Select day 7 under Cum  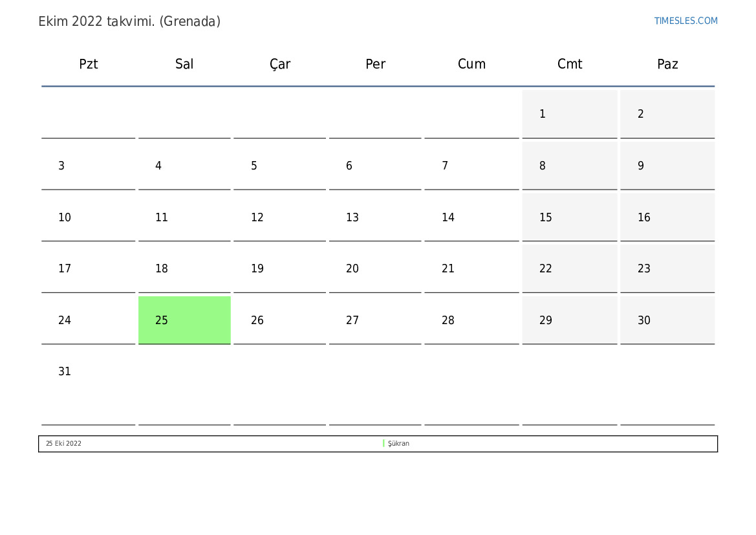471,166
